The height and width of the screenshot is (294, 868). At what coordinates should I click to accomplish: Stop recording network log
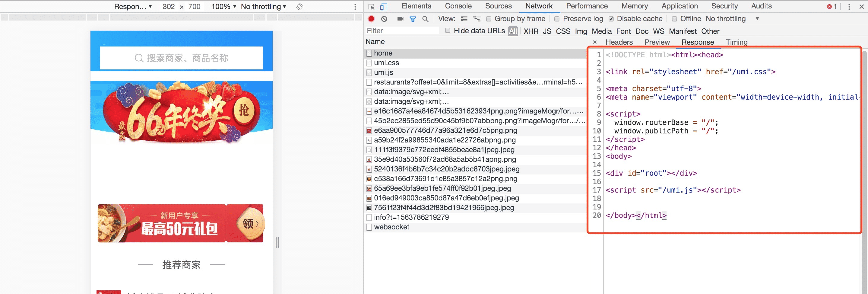point(371,19)
